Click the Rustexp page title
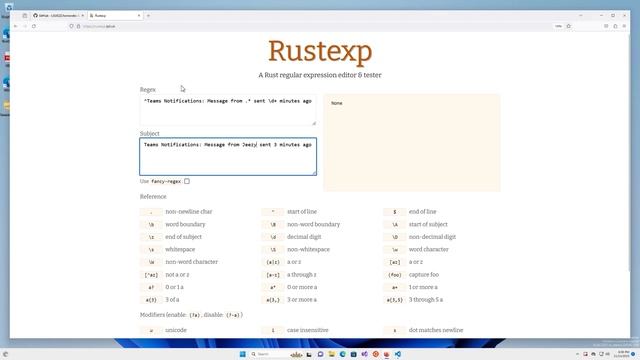Image resolution: width=640 pixels, height=360 pixels. pos(320,51)
